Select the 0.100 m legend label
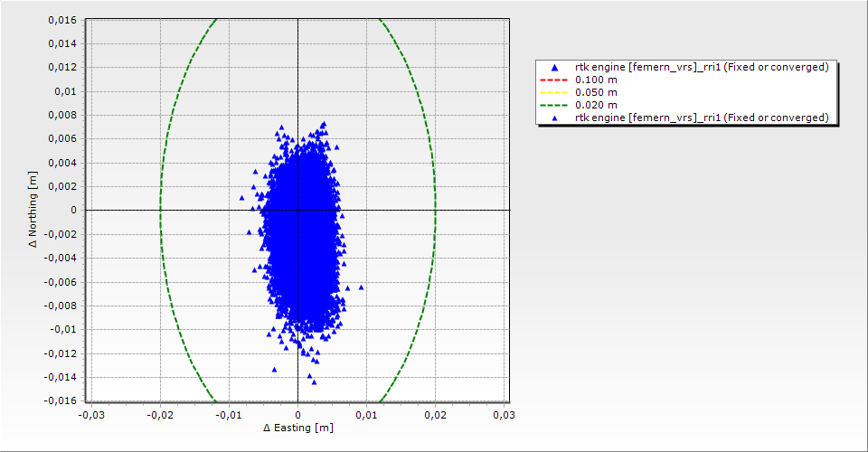 coord(597,80)
